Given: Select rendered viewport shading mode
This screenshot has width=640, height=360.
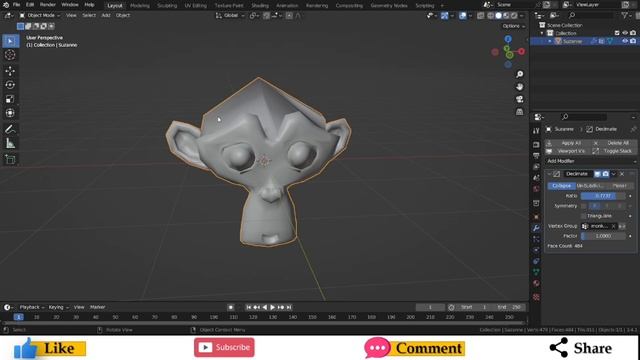Looking at the screenshot, I should (514, 16).
